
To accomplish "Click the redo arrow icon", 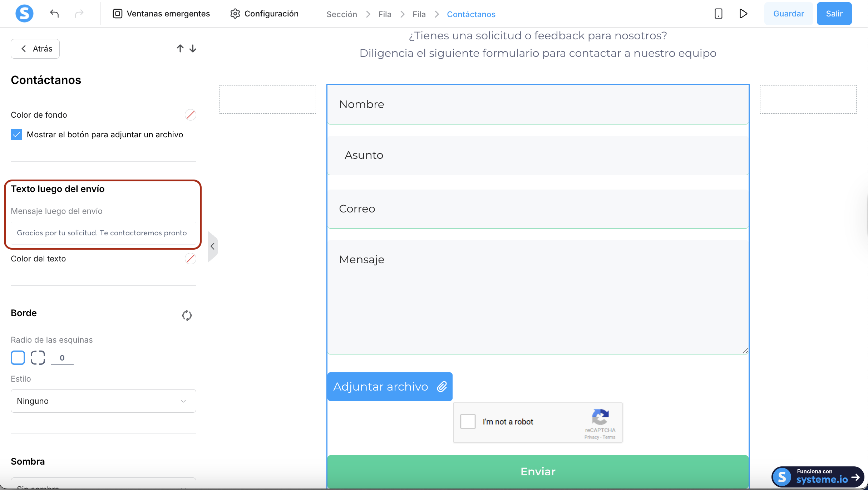I will (79, 14).
